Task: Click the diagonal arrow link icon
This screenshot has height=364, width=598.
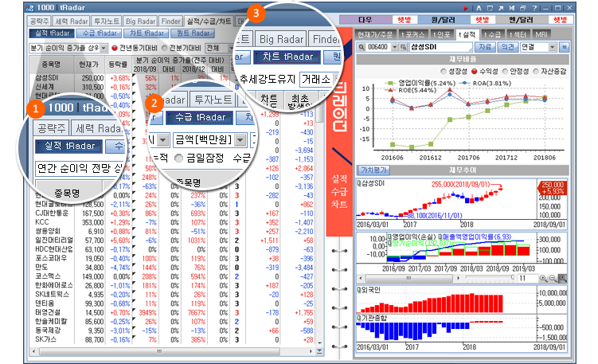Action: (x=501, y=8)
